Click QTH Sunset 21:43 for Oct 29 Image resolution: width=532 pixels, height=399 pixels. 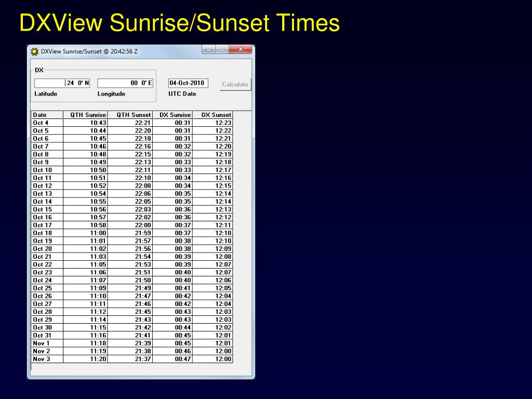pos(130,320)
